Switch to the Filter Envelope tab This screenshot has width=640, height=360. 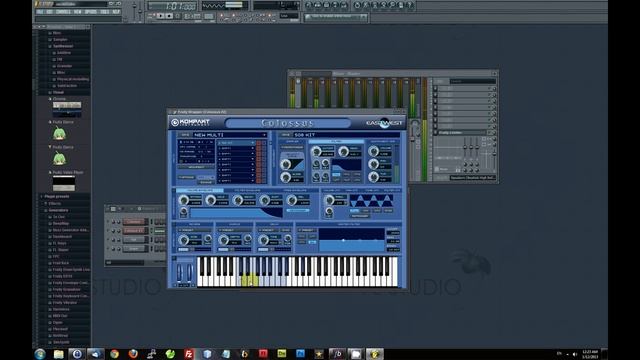pyautogui.click(x=247, y=190)
